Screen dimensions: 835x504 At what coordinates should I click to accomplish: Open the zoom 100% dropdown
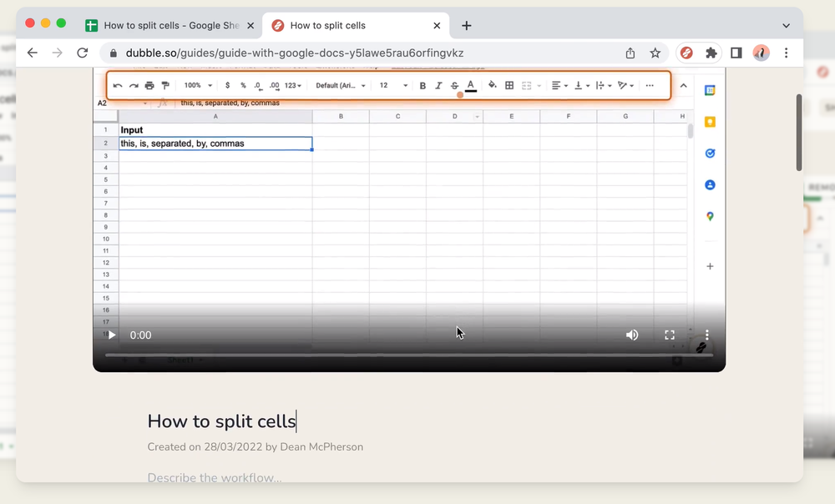[x=198, y=85]
